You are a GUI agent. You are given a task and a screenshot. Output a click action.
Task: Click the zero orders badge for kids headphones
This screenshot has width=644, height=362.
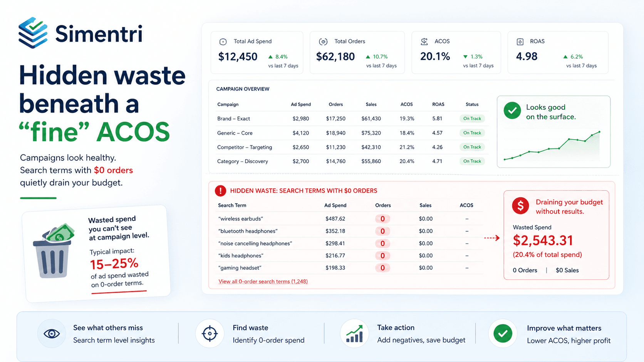(382, 256)
